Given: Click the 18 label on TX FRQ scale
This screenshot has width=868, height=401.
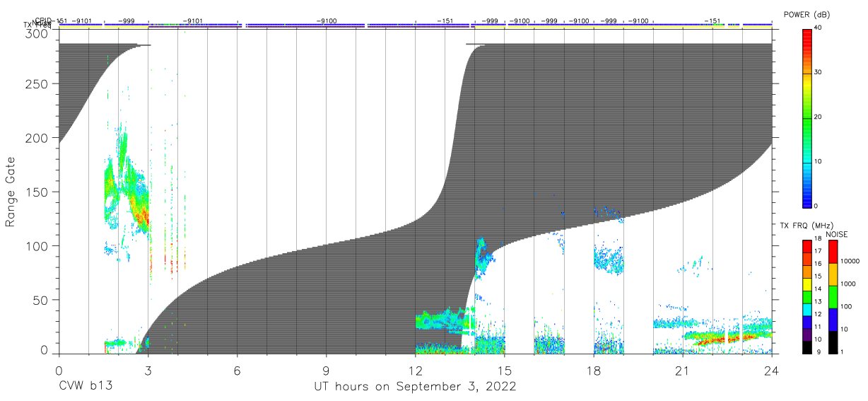Looking at the screenshot, I should pos(818,240).
